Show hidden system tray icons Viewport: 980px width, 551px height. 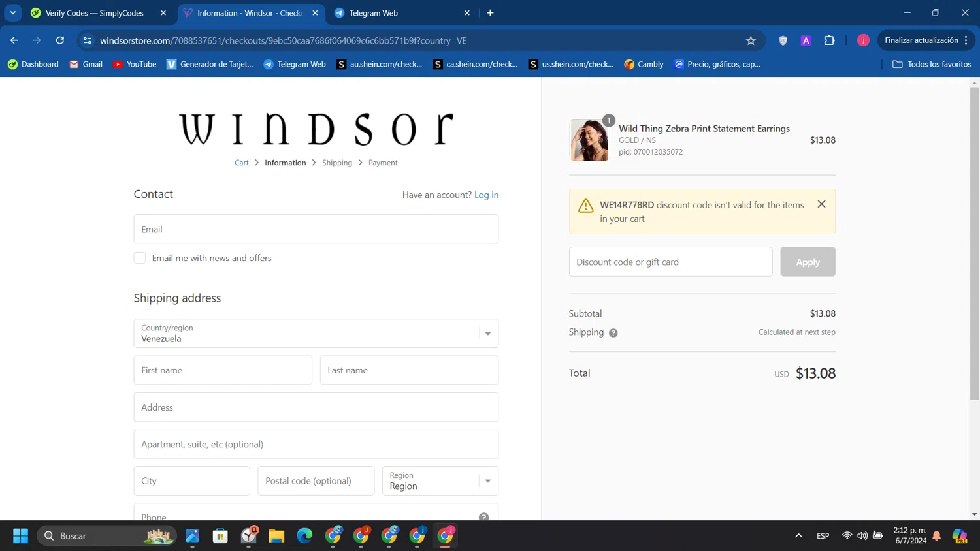pyautogui.click(x=798, y=536)
